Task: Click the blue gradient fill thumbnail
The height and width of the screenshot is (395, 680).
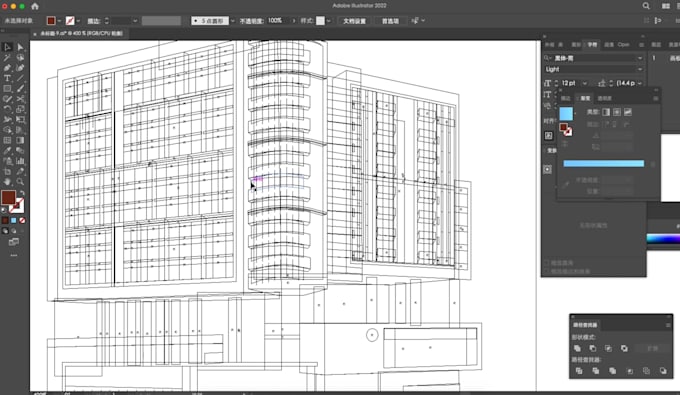Action: point(566,114)
